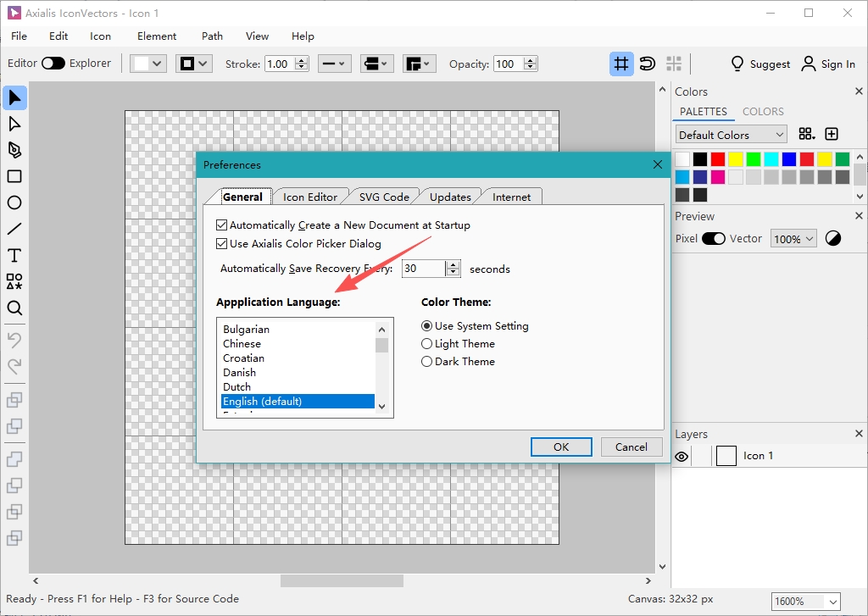Select the Ellipse tool
The width and height of the screenshot is (868, 616).
(14, 203)
